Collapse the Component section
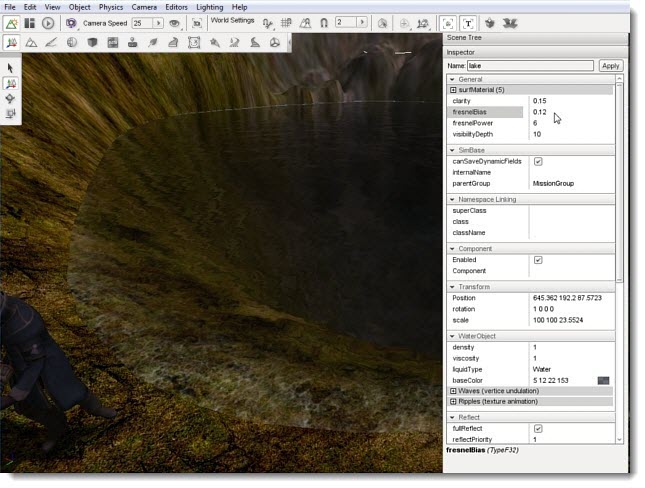Viewport: 645px width, 488px height. pyautogui.click(x=452, y=249)
